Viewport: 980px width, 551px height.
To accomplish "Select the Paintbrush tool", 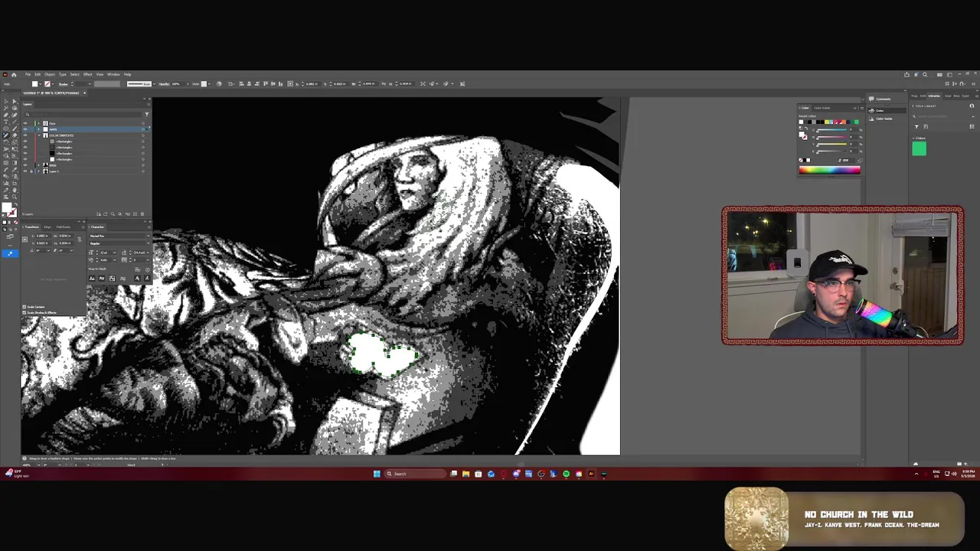I will click(15, 129).
